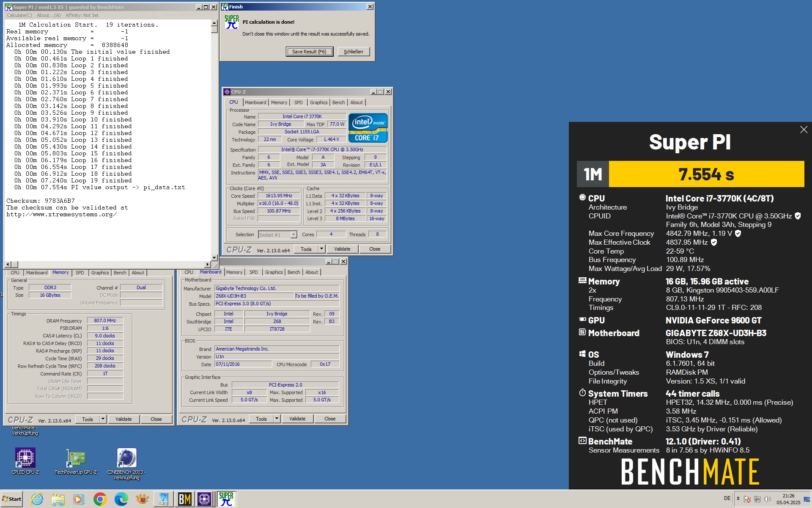
Task: Click the Show Desktop button at taskbar edge
Action: (x=807, y=499)
